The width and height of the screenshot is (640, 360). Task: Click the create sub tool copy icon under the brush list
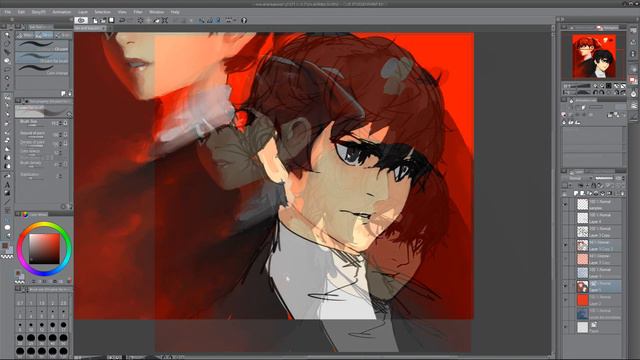coord(63,93)
